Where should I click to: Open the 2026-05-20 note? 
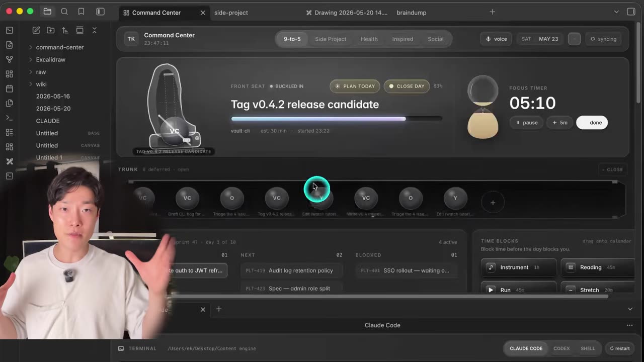tap(53, 109)
